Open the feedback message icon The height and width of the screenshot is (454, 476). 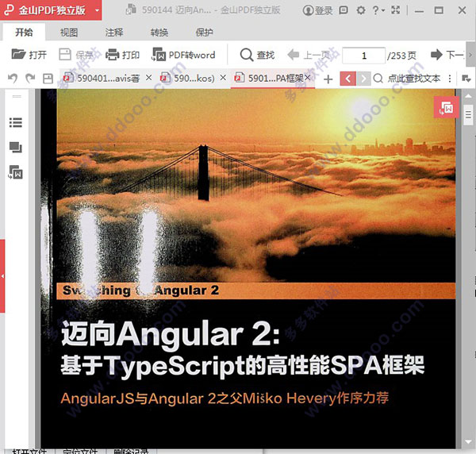pos(344,10)
